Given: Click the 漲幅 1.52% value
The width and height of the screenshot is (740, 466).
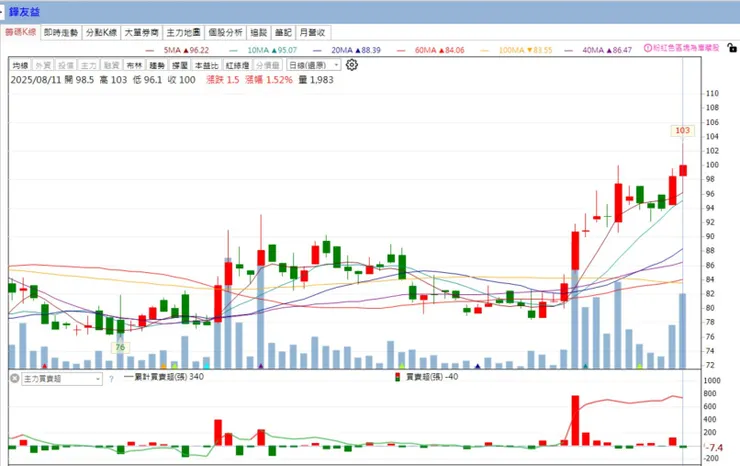Looking at the screenshot, I should pos(269,80).
